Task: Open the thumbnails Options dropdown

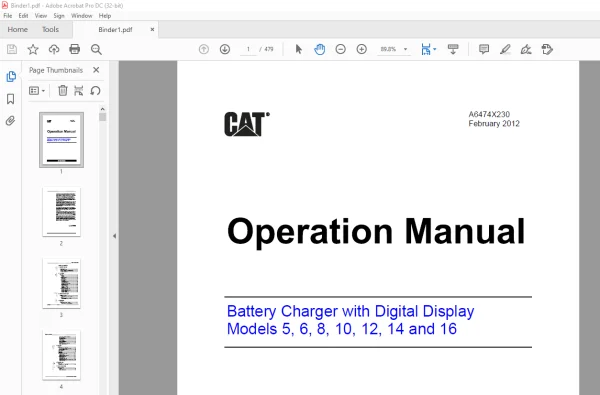Action: [37, 91]
